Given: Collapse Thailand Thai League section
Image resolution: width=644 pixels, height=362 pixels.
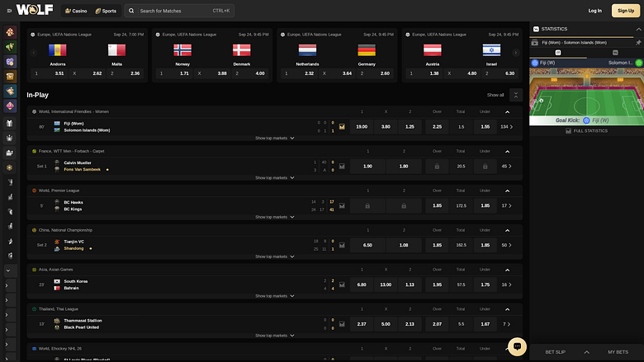Looking at the screenshot, I should tap(507, 309).
